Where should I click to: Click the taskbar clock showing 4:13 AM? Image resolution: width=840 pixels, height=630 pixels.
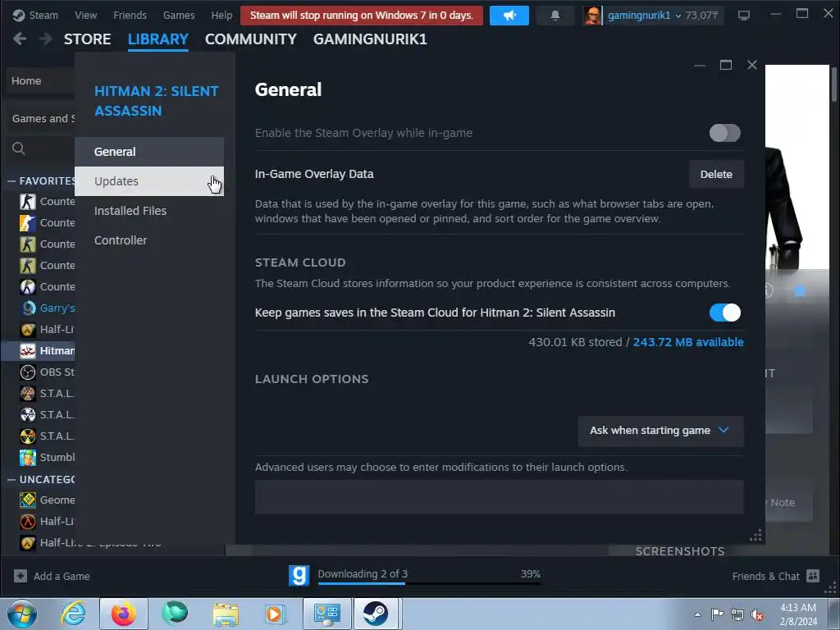pyautogui.click(x=798, y=614)
